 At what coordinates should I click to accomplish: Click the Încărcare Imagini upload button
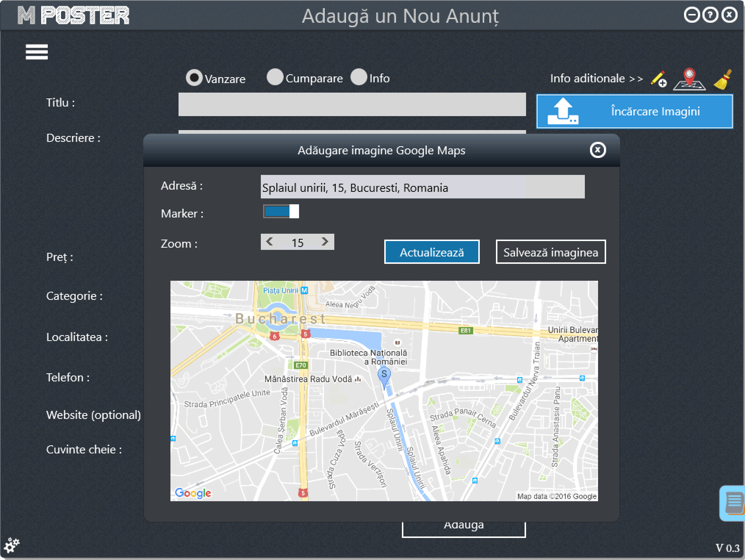(x=634, y=111)
